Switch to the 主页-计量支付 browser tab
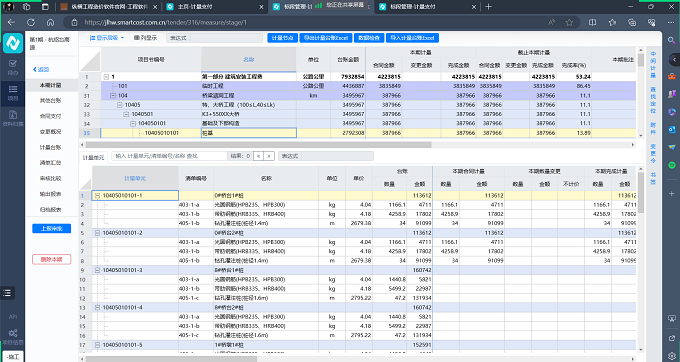Screen dimensions: 680x362 pos(215,7)
